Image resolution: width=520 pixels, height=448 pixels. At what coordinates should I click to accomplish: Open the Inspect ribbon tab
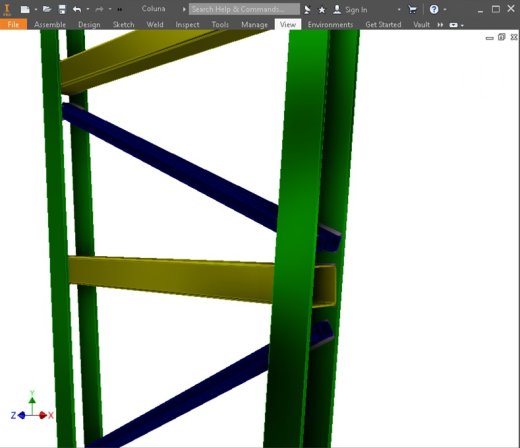187,25
